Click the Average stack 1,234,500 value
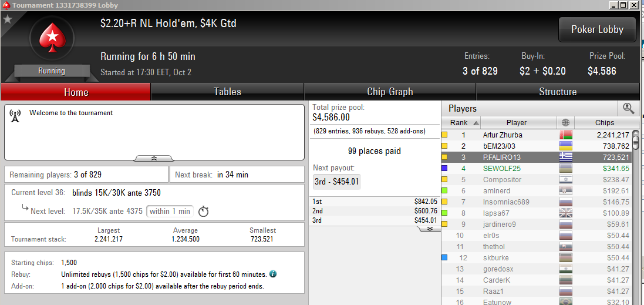Image resolution: width=644 pixels, height=305 pixels. 186,239
